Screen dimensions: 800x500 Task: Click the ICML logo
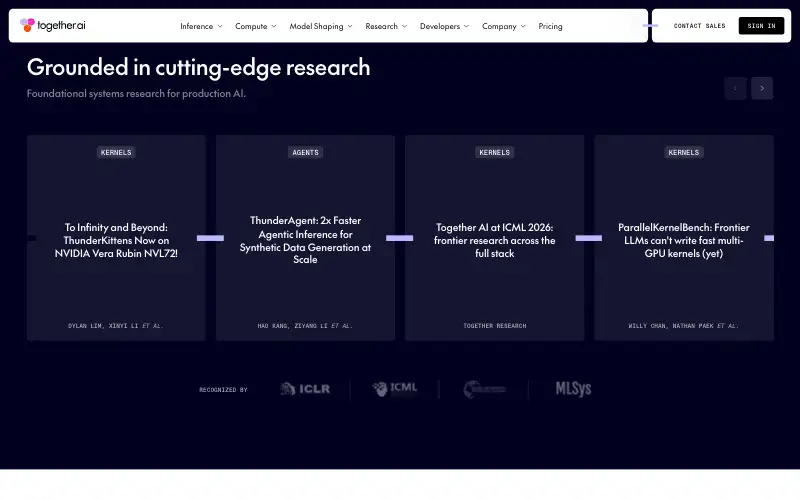click(x=395, y=389)
